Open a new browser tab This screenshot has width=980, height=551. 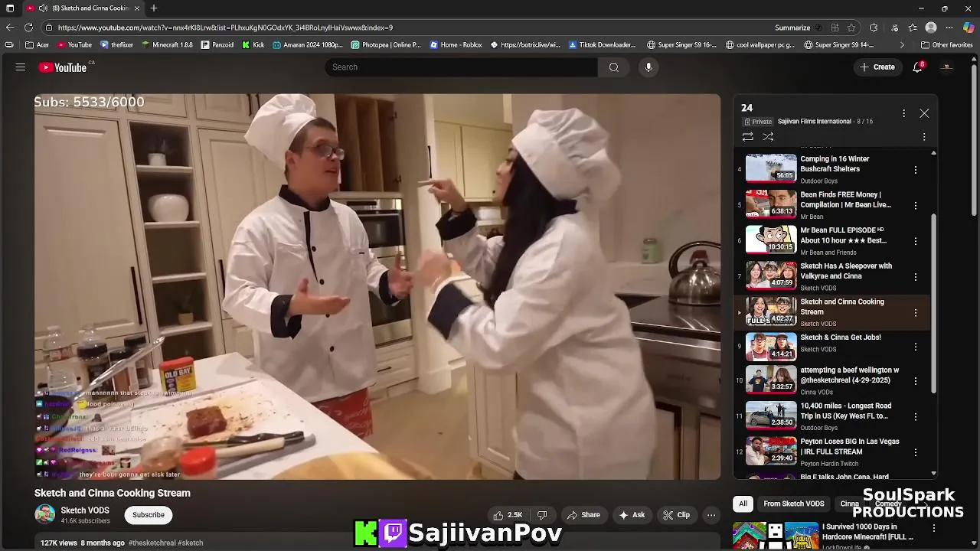[154, 8]
